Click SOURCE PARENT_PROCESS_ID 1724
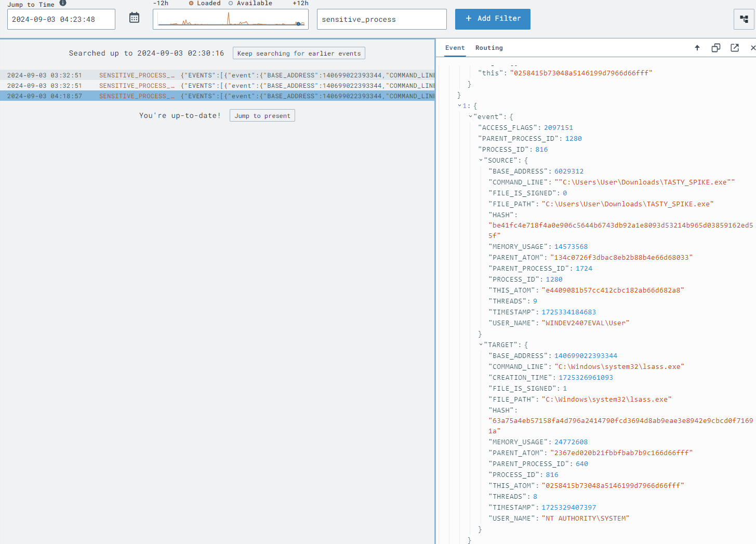The width and height of the screenshot is (756, 544). pyautogui.click(x=584, y=269)
